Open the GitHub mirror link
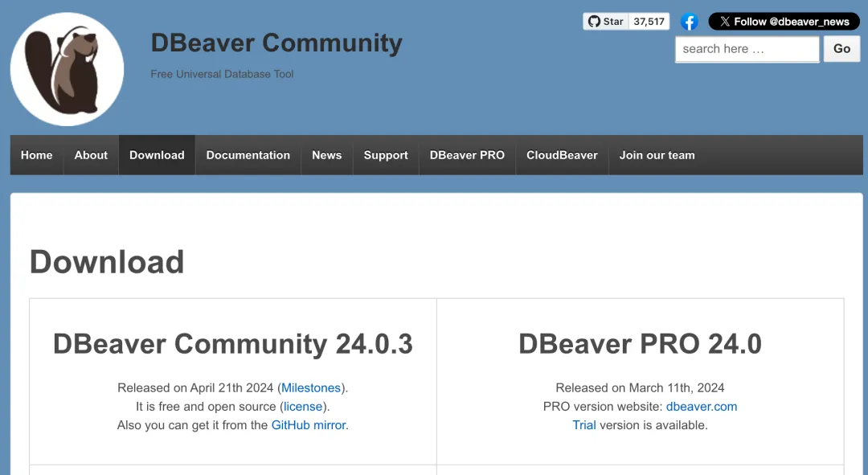The image size is (868, 475). click(309, 425)
